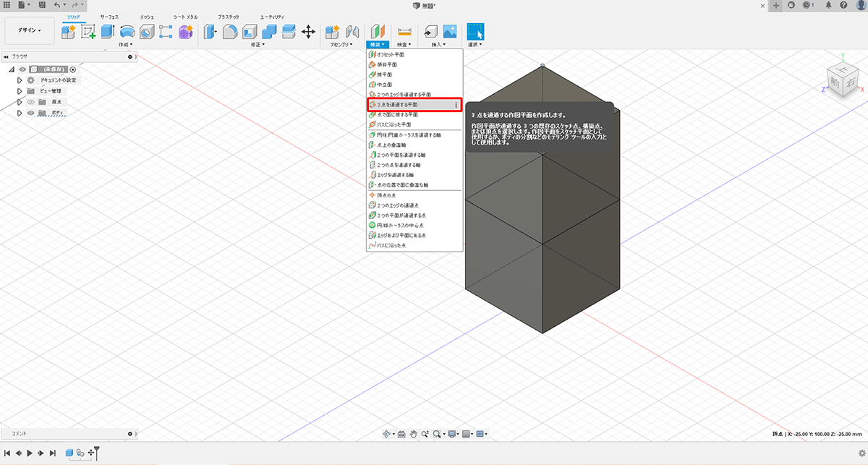Choose オフセット平面 from the construct menu

390,55
